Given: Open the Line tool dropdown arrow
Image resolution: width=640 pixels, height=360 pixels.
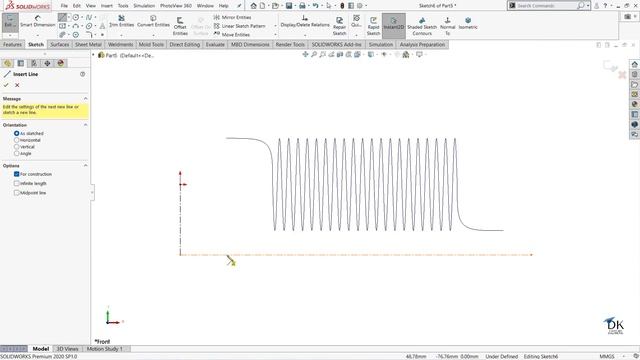Looking at the screenshot, I should click(x=69, y=17).
